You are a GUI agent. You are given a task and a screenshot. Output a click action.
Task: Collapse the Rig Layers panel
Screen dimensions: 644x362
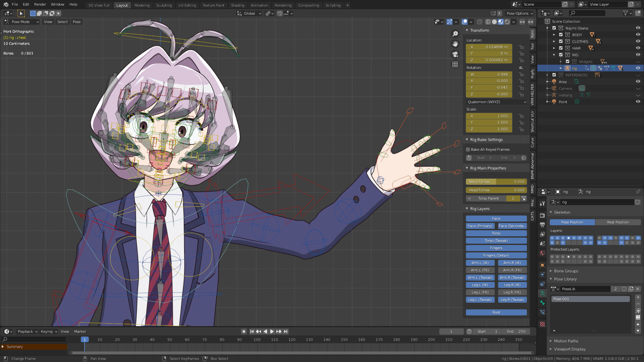[x=467, y=208]
